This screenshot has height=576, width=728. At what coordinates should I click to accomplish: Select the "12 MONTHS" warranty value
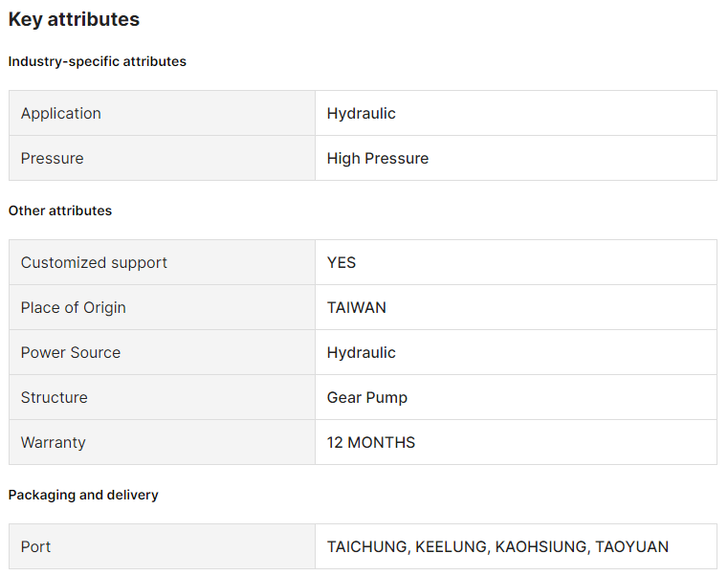(x=370, y=442)
